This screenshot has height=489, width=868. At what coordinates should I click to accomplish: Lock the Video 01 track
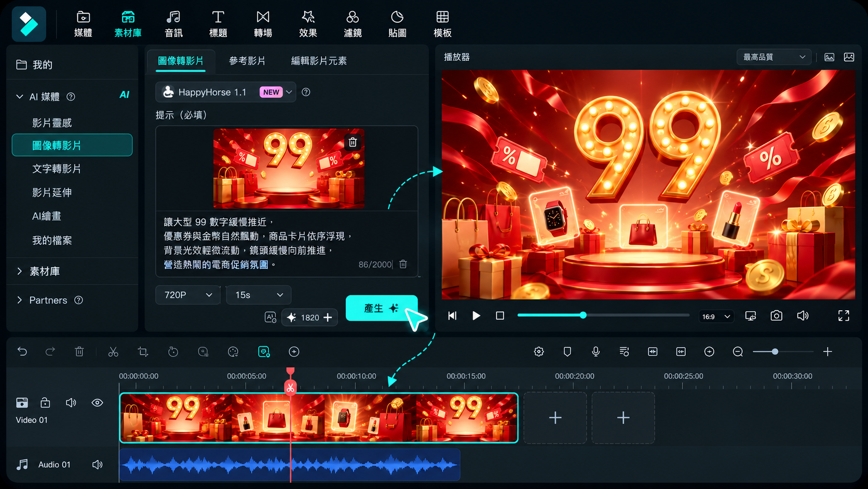[x=45, y=403]
